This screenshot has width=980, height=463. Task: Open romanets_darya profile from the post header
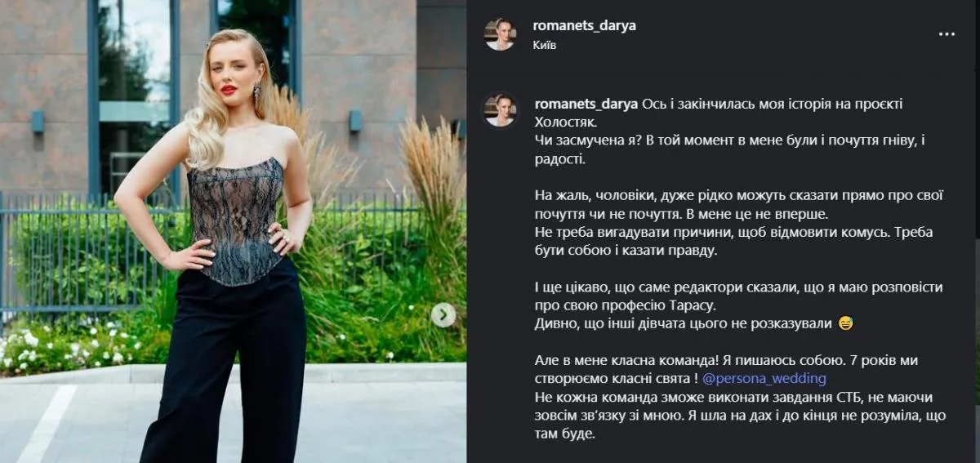[584, 25]
